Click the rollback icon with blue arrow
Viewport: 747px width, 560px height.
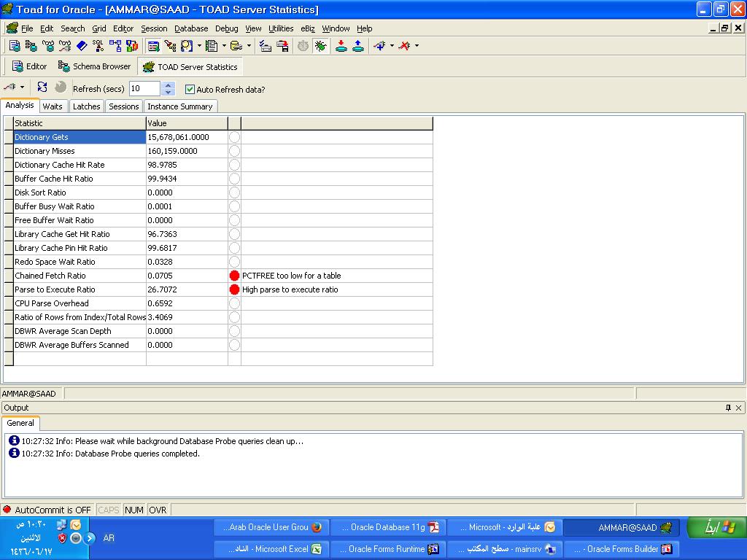pyautogui.click(x=358, y=46)
